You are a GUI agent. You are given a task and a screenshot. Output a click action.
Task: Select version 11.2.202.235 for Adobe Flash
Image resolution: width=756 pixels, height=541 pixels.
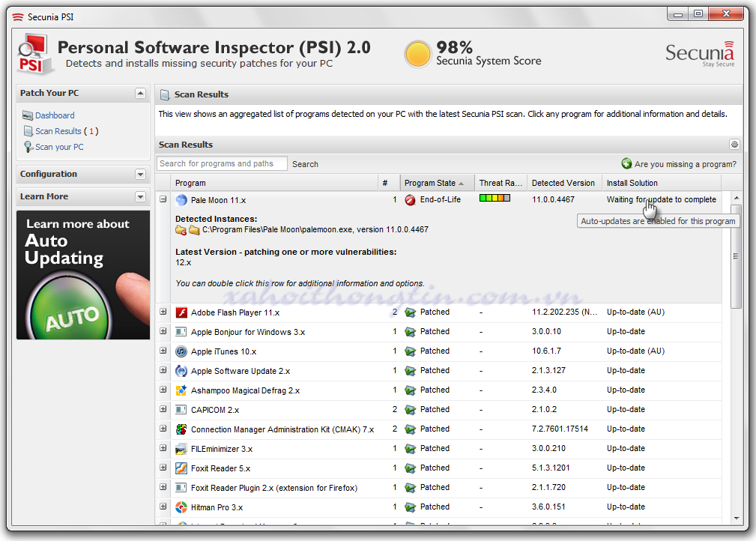[x=565, y=312]
